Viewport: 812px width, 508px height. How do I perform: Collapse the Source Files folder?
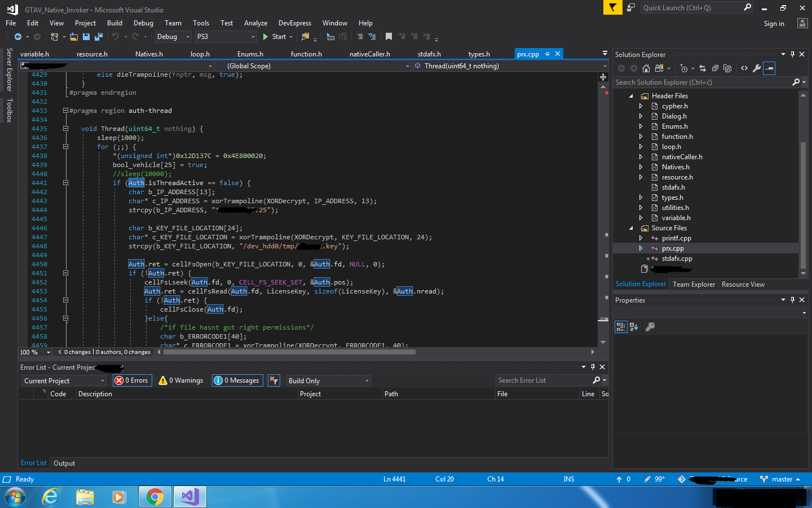coord(631,228)
